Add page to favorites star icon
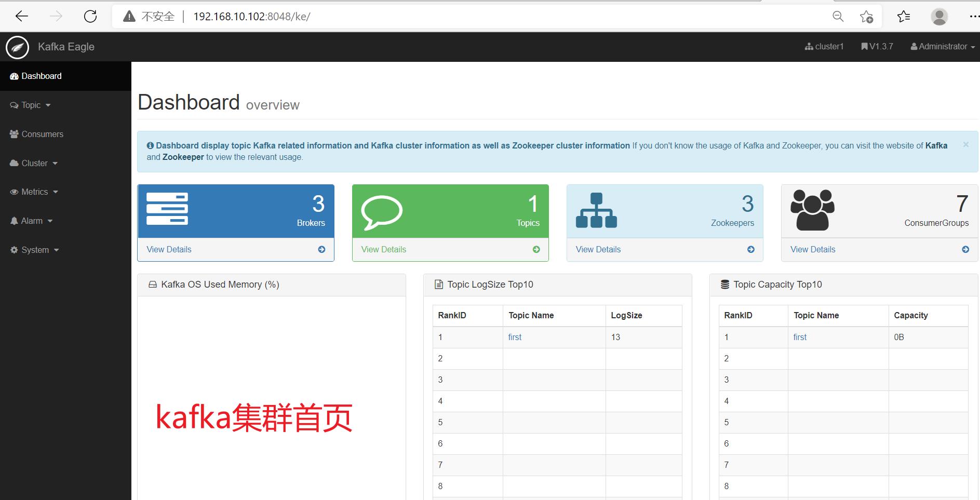980x500 pixels. coord(866,17)
